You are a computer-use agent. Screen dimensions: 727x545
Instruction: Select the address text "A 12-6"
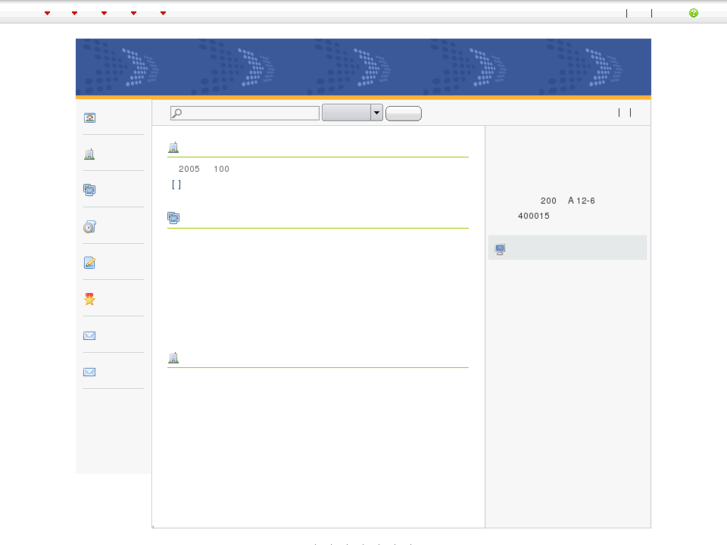(581, 200)
